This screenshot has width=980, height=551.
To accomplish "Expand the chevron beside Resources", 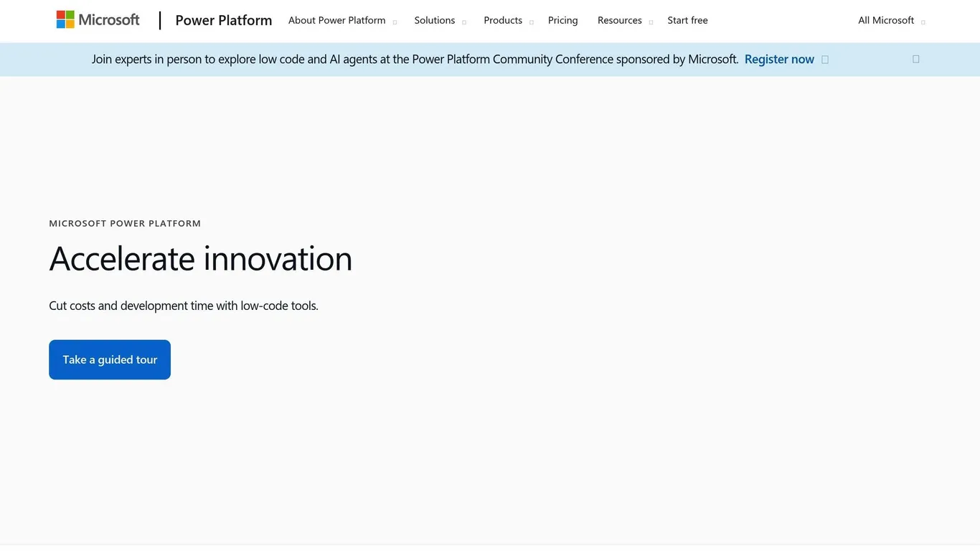I will pos(651,22).
